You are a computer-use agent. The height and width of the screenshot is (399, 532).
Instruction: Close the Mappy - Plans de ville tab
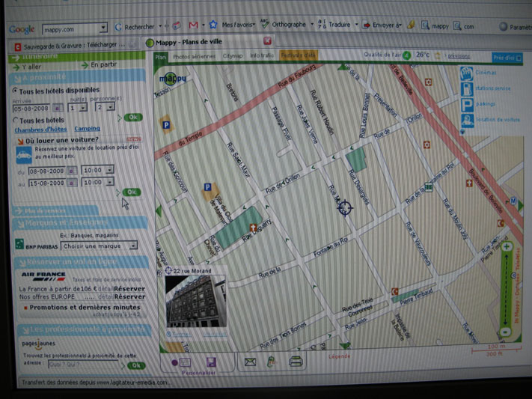[x=267, y=40]
